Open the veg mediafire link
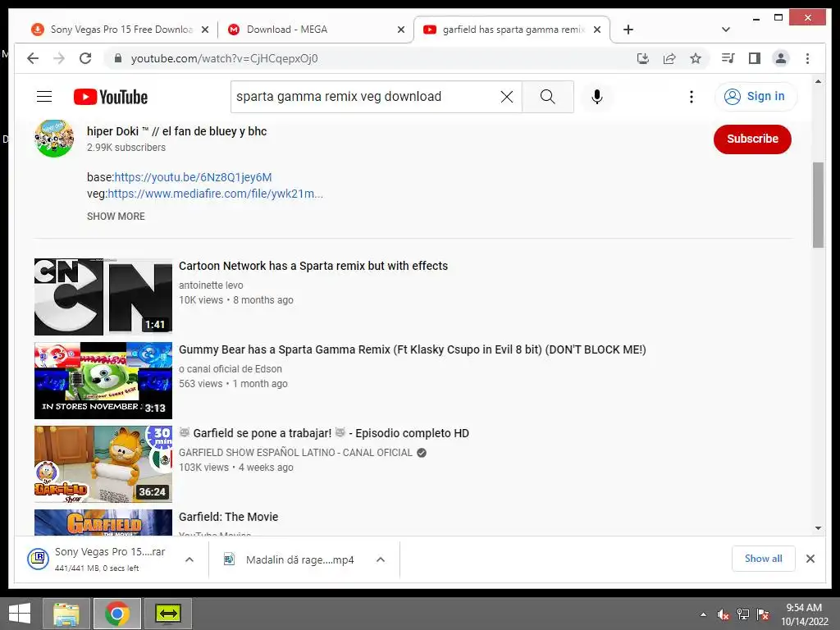This screenshot has width=840, height=630. [x=216, y=194]
